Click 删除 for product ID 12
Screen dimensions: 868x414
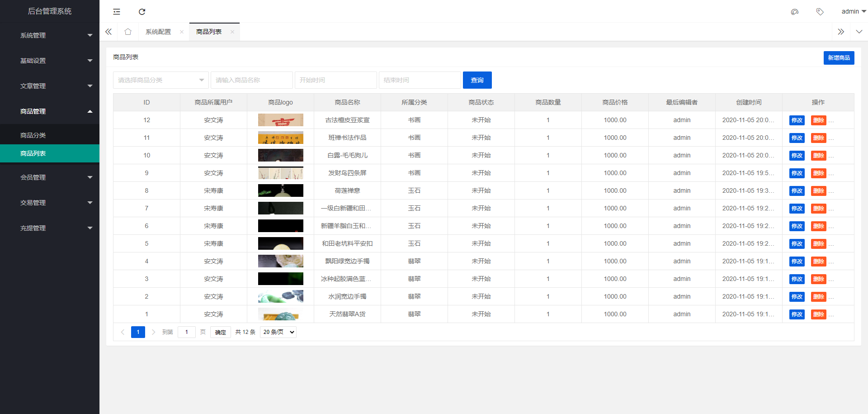click(818, 120)
